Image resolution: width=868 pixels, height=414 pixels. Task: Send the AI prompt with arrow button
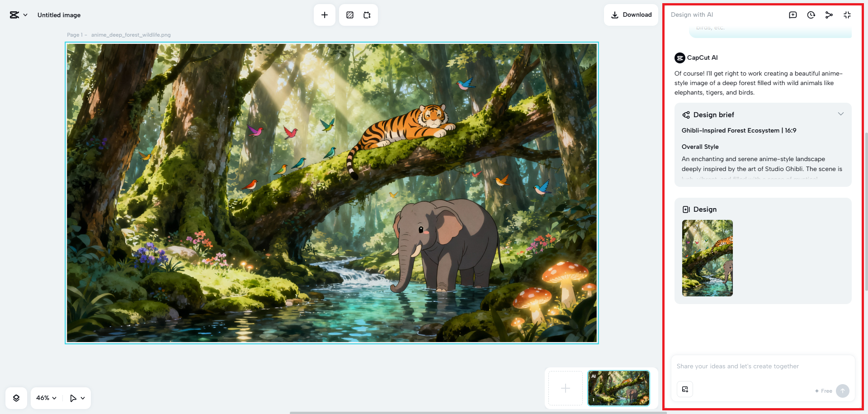pyautogui.click(x=842, y=391)
